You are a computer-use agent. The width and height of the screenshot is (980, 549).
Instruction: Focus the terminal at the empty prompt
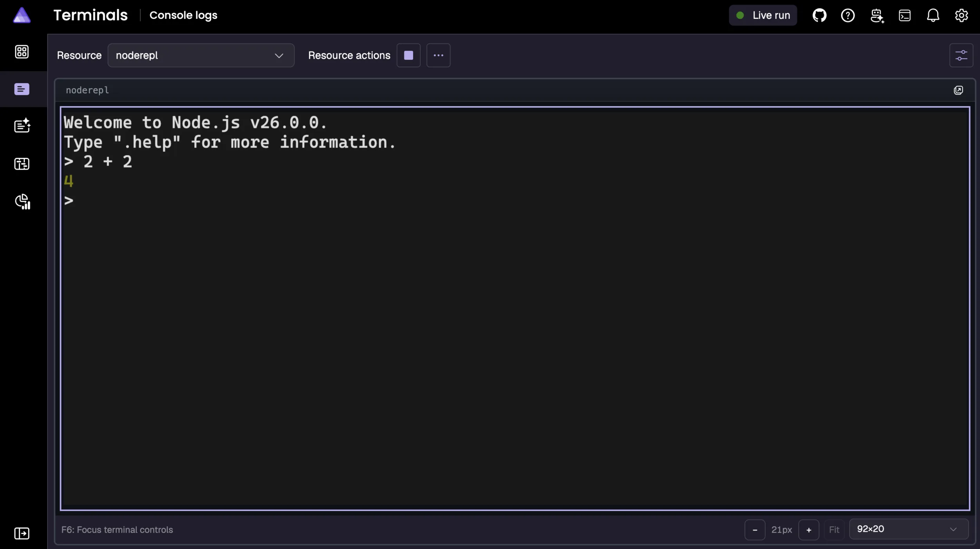click(69, 201)
